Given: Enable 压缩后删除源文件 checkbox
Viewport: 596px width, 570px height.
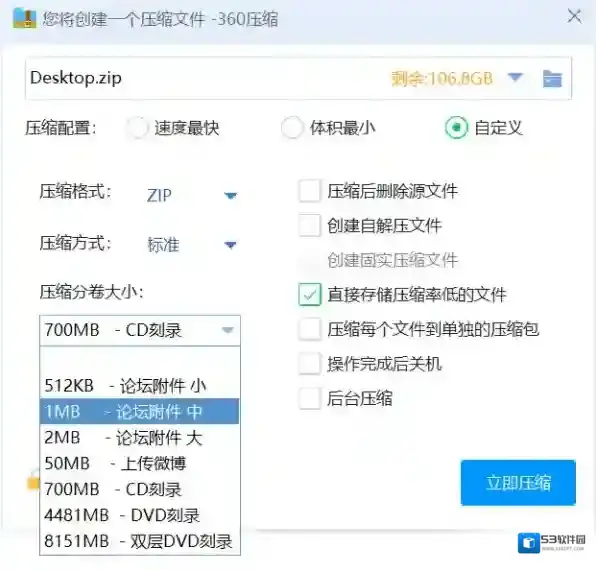Looking at the screenshot, I should pyautogui.click(x=310, y=191).
